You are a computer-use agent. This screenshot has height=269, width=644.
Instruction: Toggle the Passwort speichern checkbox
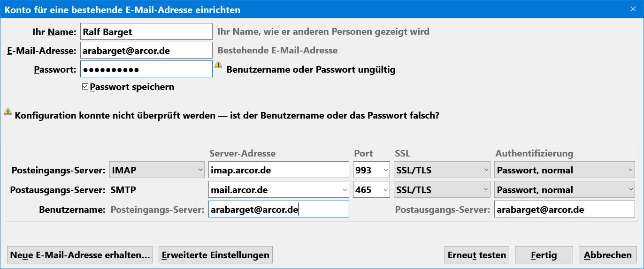85,87
